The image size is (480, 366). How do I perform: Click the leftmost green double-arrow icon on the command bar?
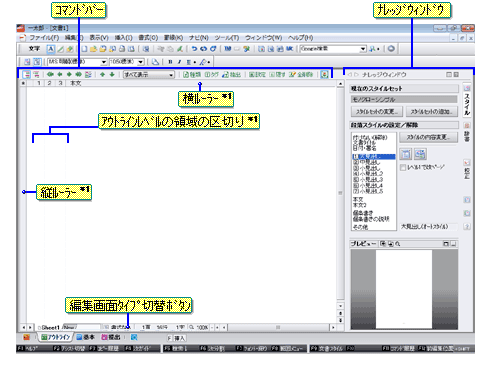point(50,74)
